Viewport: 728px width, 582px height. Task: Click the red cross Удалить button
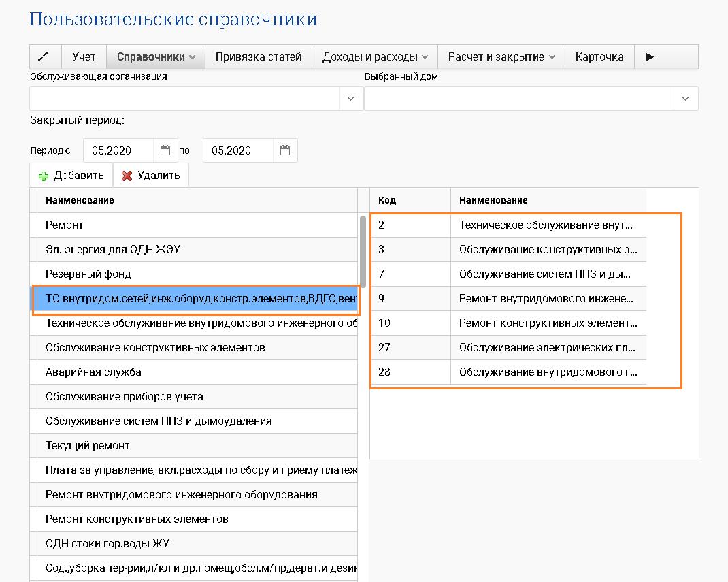pyautogui.click(x=150, y=176)
